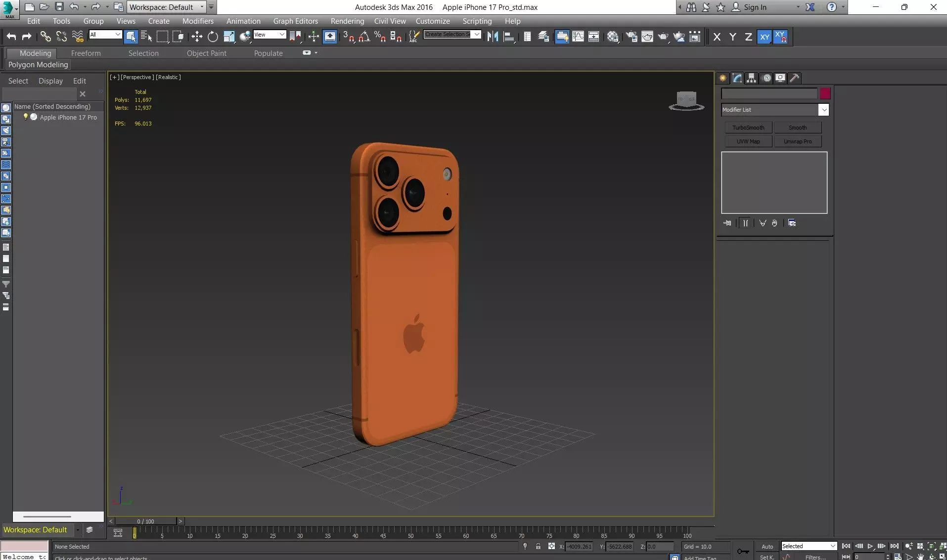Choose Rectangular Selection Region tool

[x=162, y=37]
